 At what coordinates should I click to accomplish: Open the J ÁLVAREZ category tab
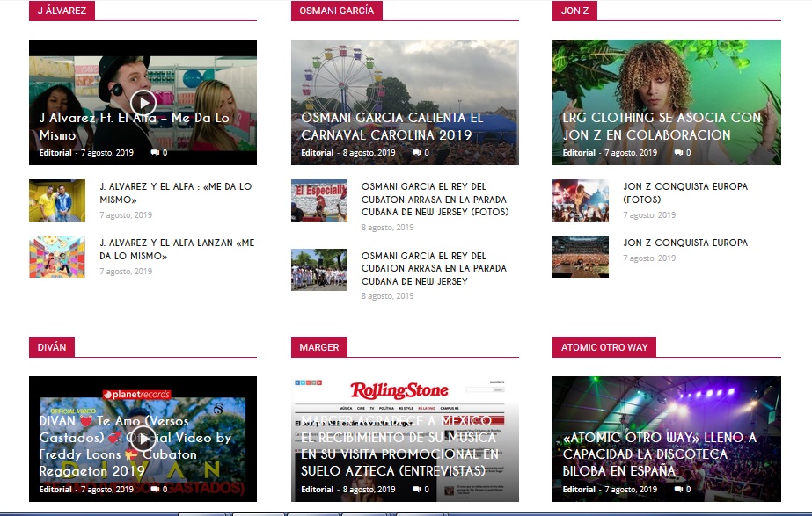pyautogui.click(x=62, y=11)
